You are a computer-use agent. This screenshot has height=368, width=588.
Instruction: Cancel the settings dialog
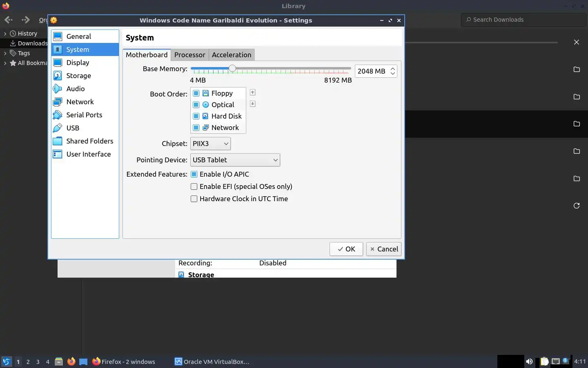[384, 249]
